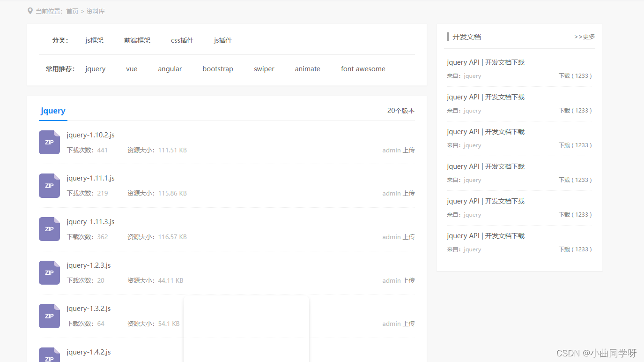Image resolution: width=644 pixels, height=362 pixels.
Task: Click the download count 441
Action: point(103,150)
